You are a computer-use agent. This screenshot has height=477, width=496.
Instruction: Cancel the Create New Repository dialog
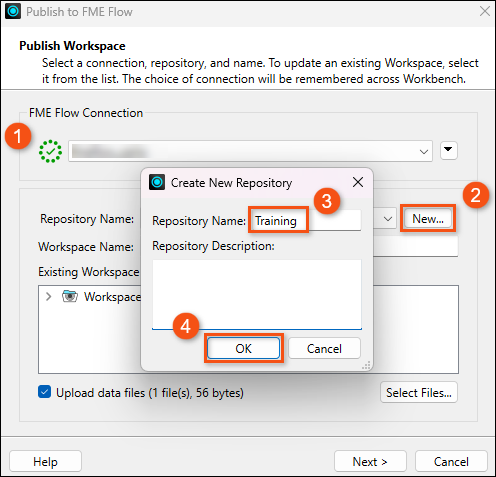click(324, 348)
